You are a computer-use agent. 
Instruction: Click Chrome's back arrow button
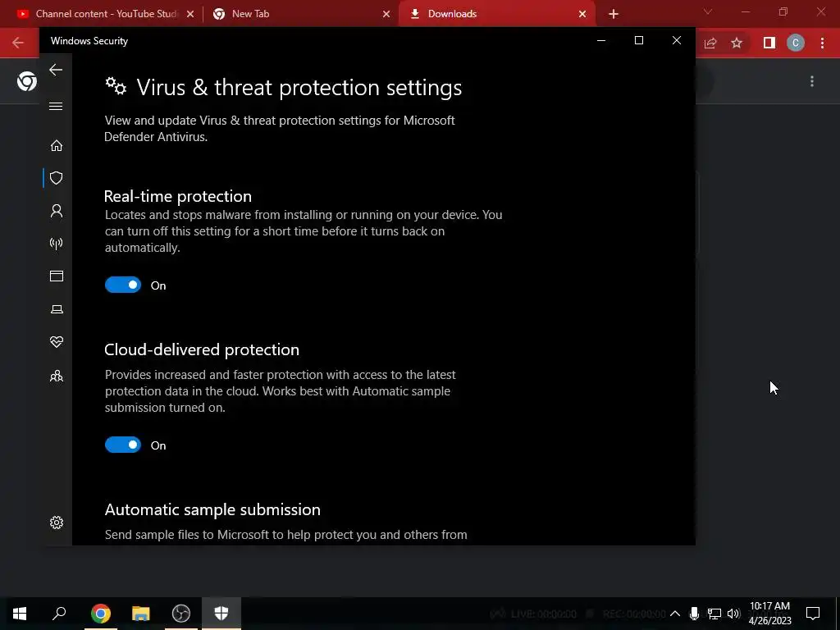click(x=18, y=43)
